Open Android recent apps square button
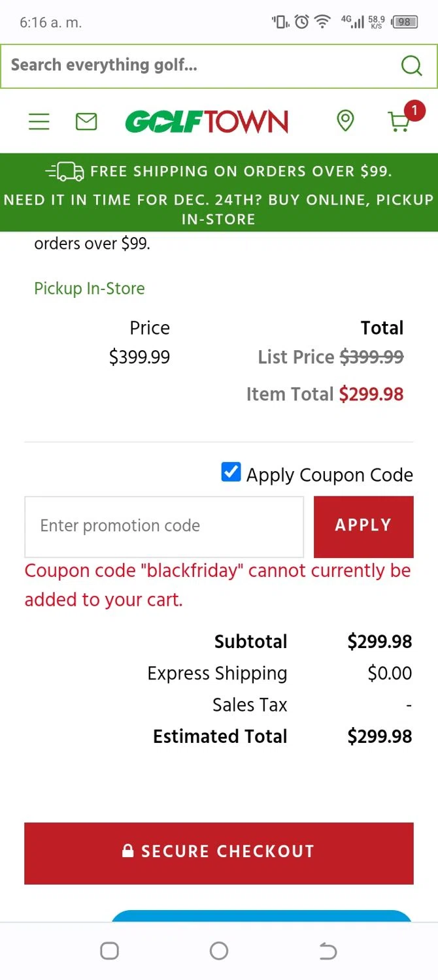Viewport: 438px width, 980px height. (x=109, y=951)
